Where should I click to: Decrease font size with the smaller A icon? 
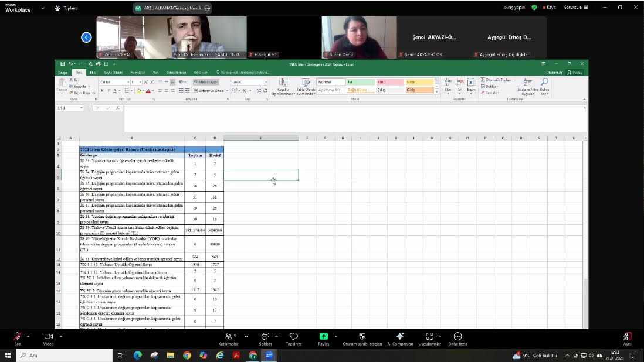pos(151,82)
